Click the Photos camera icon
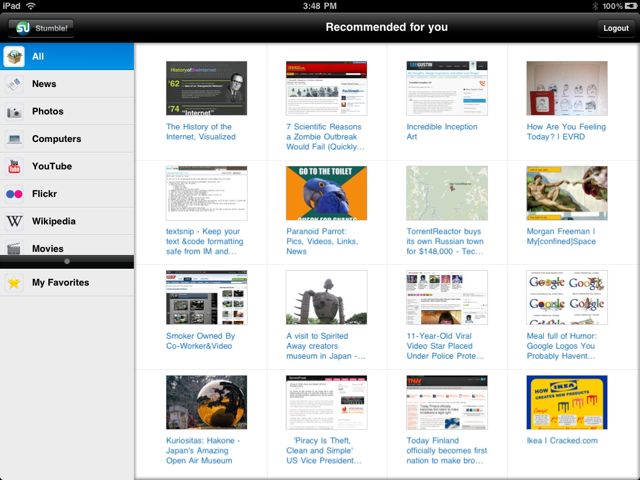Viewport: 640px width, 480px height. [x=14, y=111]
